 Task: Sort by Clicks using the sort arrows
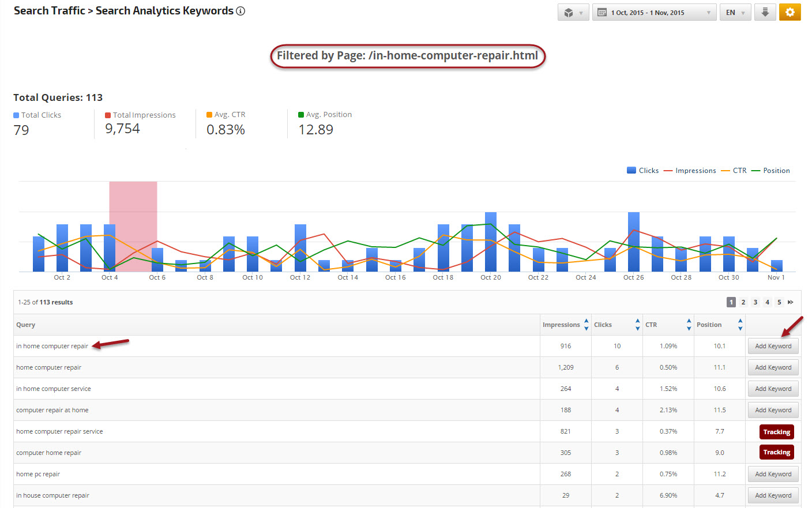tap(637, 325)
